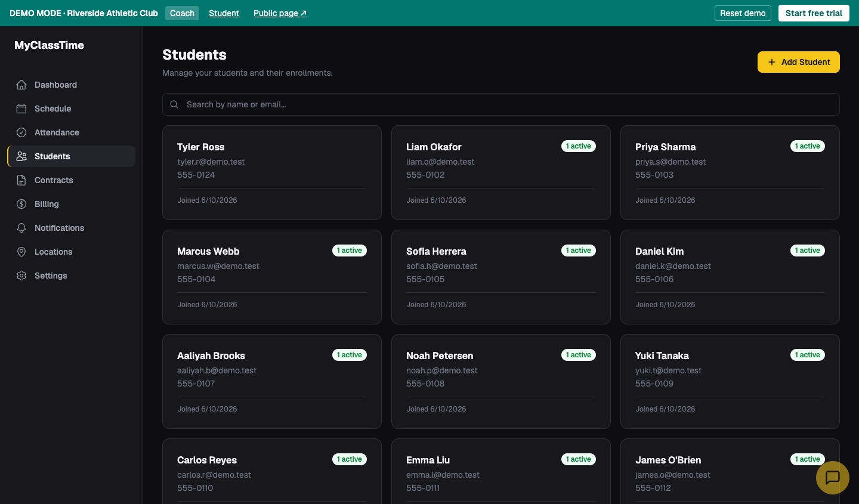Open the Locations pin icon

[x=21, y=252]
